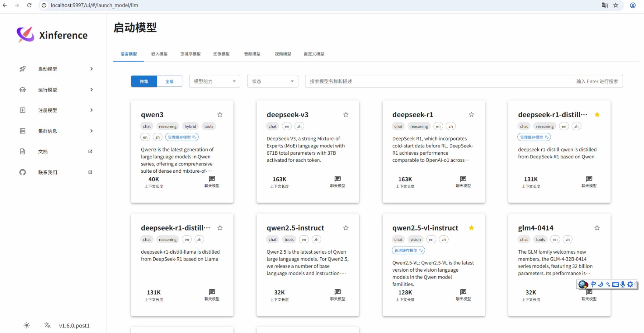Click the IME soft keyboard icon
This screenshot has height=333, width=644.
(615, 284)
